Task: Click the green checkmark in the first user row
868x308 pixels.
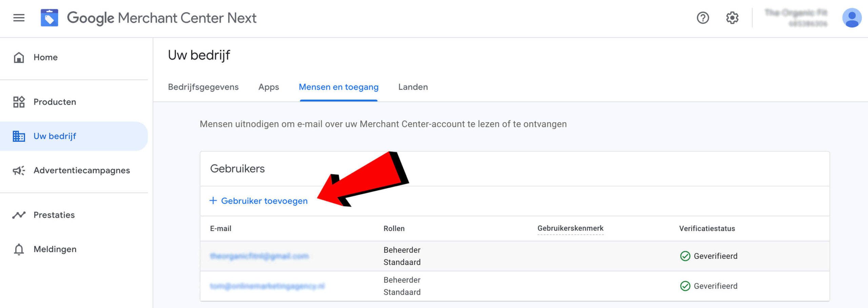Action: click(685, 256)
